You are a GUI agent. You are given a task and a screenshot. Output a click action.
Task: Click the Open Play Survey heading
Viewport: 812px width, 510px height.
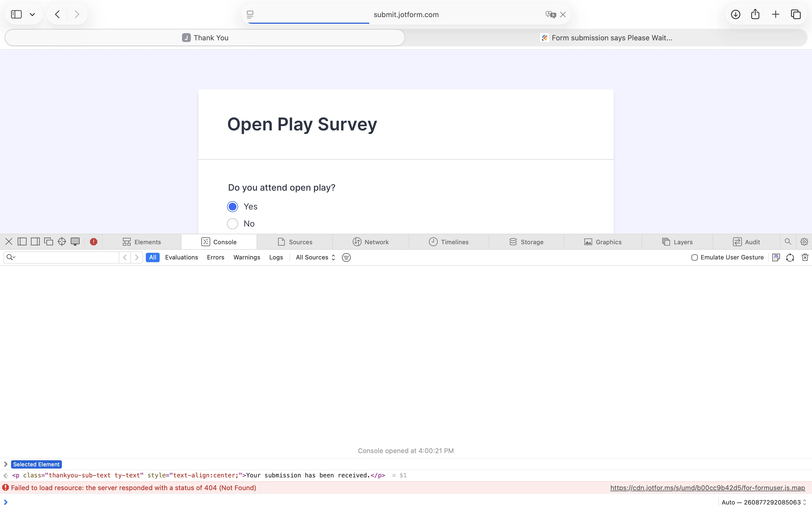302,124
